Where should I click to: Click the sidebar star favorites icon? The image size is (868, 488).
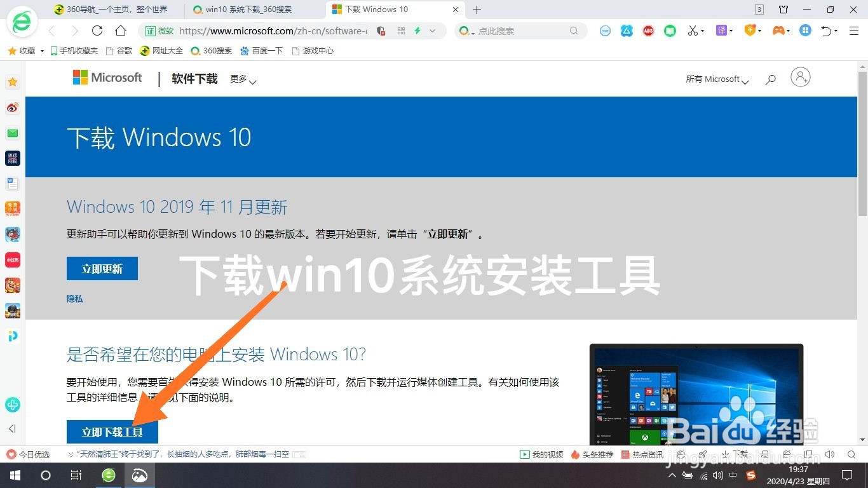click(13, 82)
